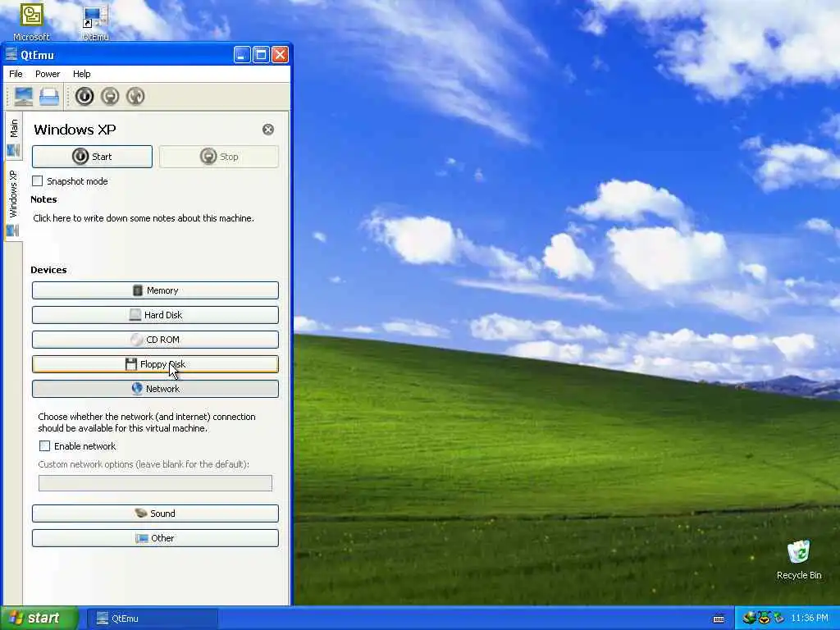
Task: Click the power-on icon in toolbar
Action: click(x=84, y=97)
